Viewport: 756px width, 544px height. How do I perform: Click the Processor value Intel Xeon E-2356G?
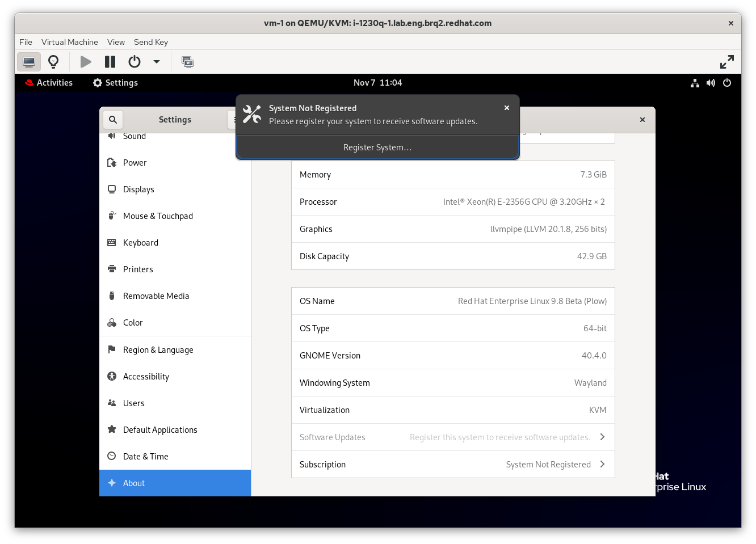tap(524, 202)
